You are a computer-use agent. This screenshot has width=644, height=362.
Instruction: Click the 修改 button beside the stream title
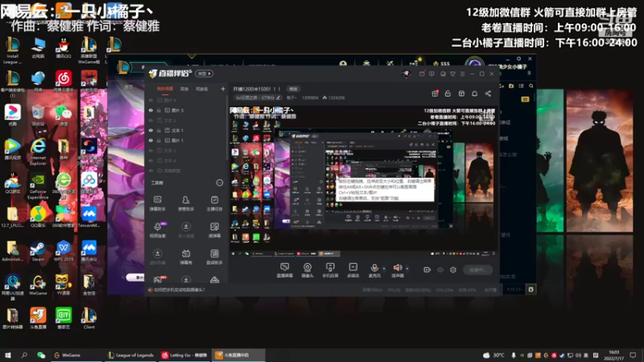[x=293, y=88]
